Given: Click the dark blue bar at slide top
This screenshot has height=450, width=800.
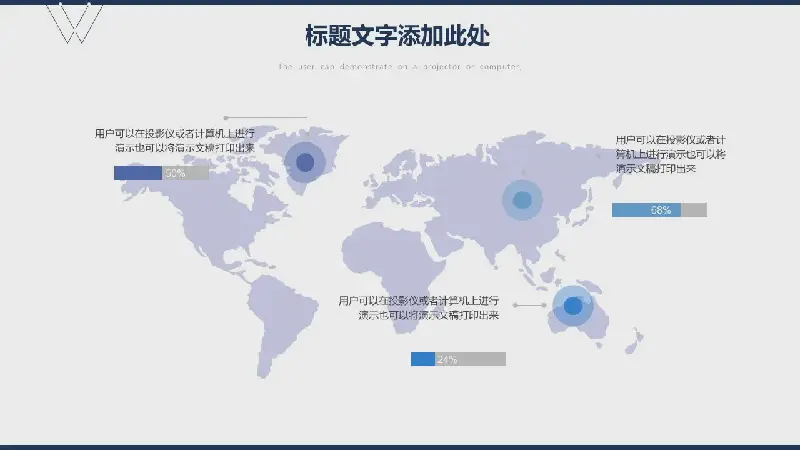Looking at the screenshot, I should 400,2.
